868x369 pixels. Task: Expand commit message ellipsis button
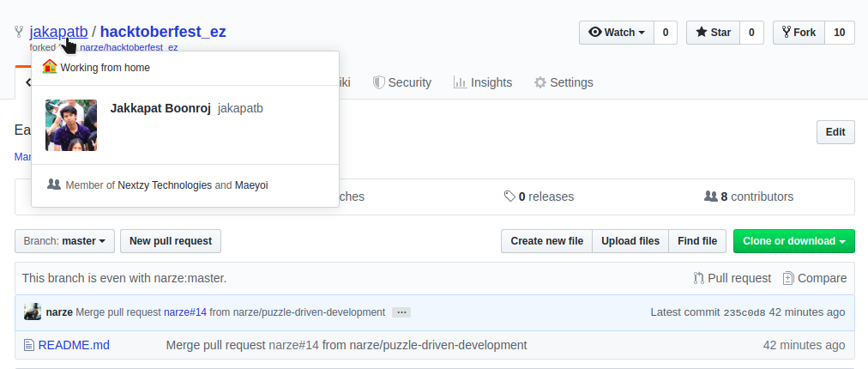pyautogui.click(x=401, y=312)
